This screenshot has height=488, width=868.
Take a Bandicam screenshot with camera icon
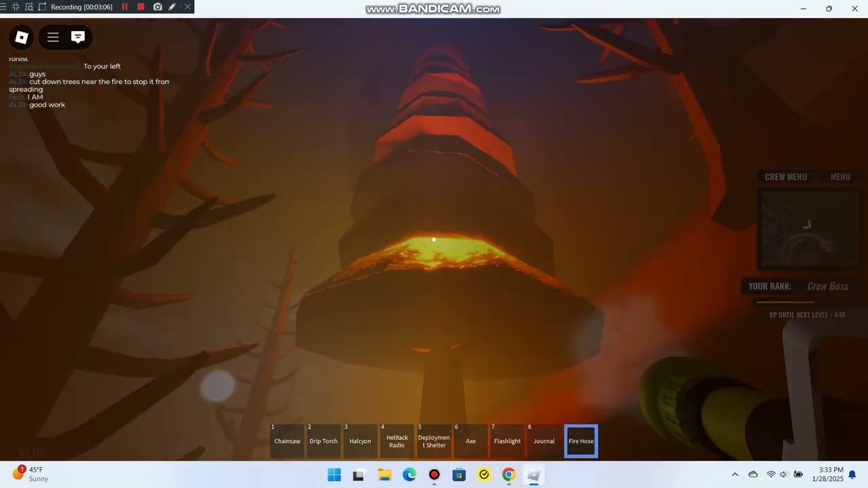pyautogui.click(x=157, y=7)
